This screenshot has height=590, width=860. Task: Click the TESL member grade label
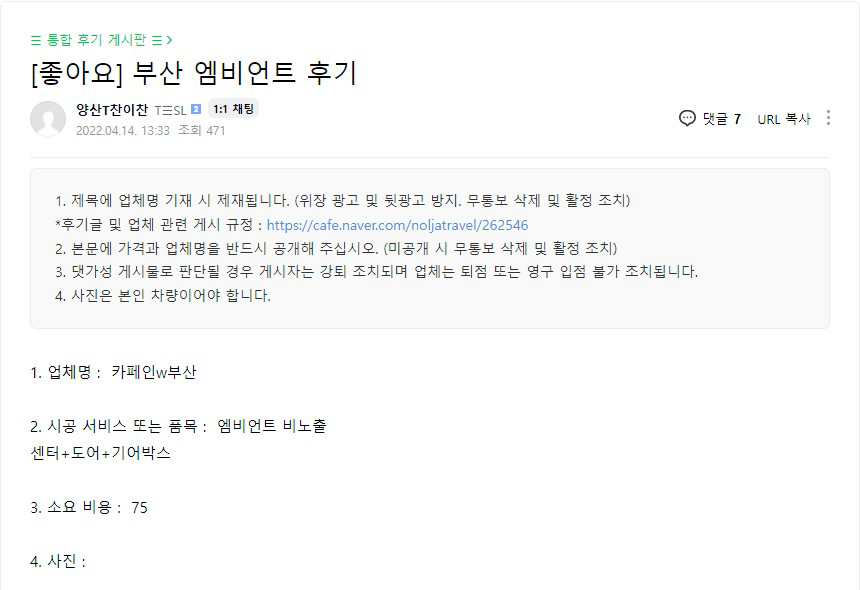[x=170, y=110]
